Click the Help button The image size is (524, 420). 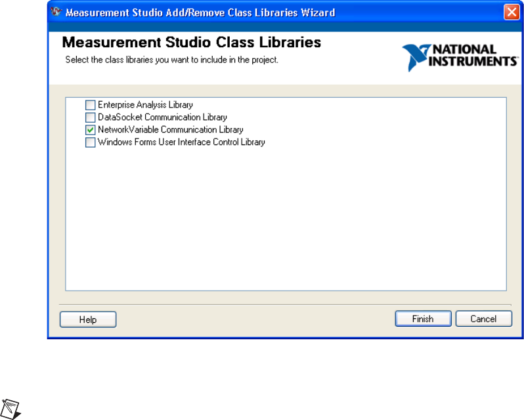click(88, 320)
